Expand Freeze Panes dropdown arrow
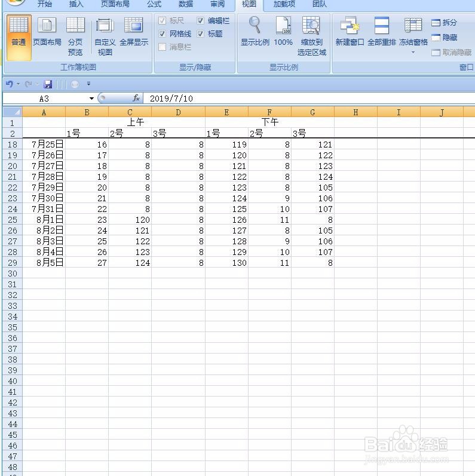Screen dimensions: 475x476 tap(413, 53)
